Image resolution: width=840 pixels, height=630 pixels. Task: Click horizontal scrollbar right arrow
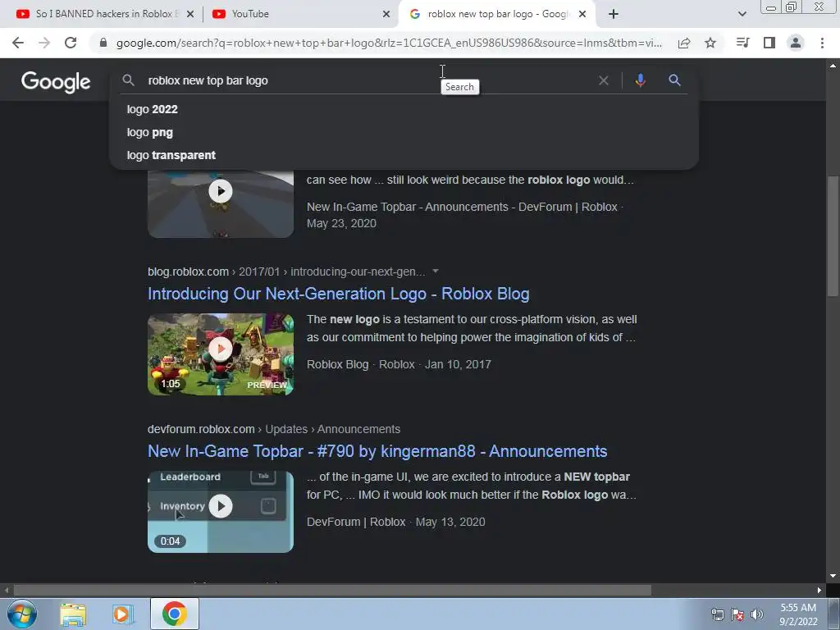(x=819, y=591)
